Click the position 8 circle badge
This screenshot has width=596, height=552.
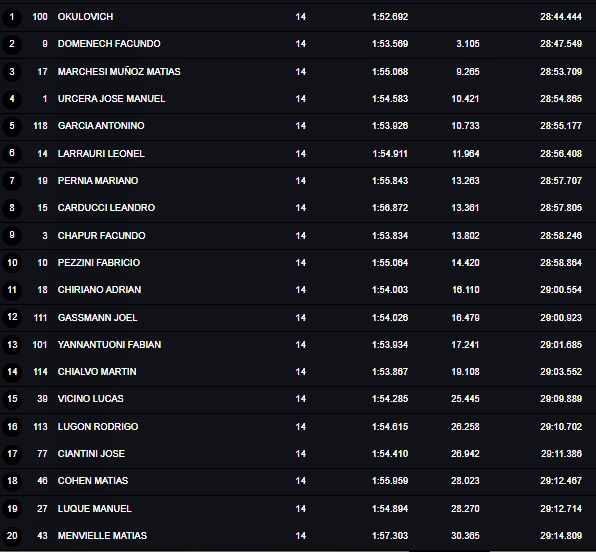click(x=12, y=208)
